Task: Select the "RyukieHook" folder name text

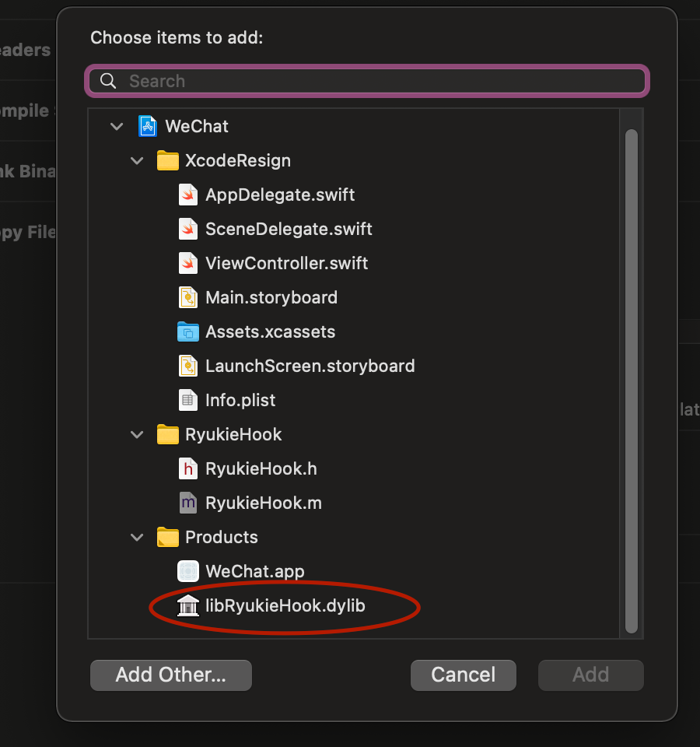Action: [x=233, y=434]
